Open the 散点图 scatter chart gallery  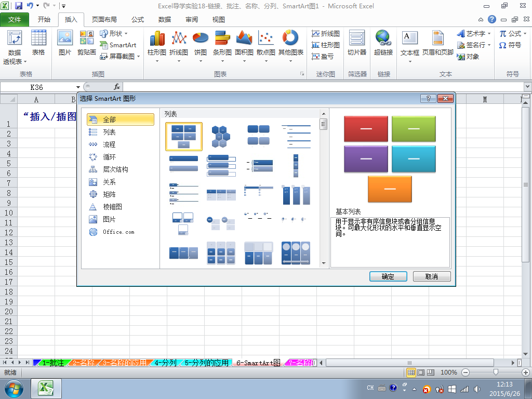point(266,46)
